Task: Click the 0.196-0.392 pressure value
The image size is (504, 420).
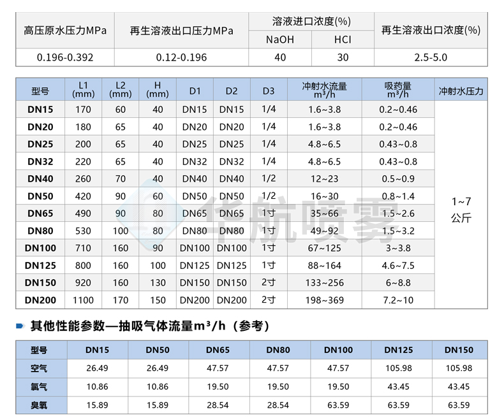Action: 65,57
